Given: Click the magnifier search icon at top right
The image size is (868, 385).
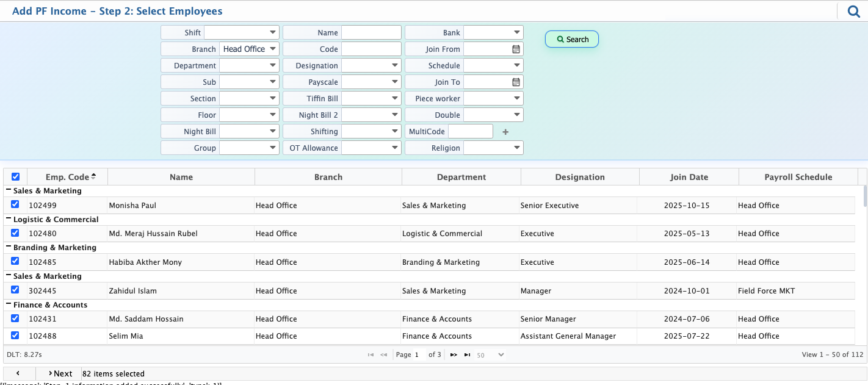Looking at the screenshot, I should (853, 11).
